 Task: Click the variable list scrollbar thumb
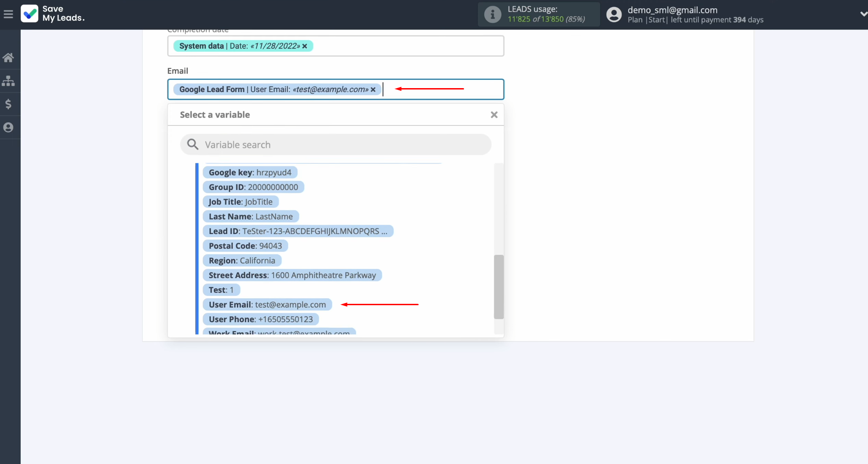498,287
